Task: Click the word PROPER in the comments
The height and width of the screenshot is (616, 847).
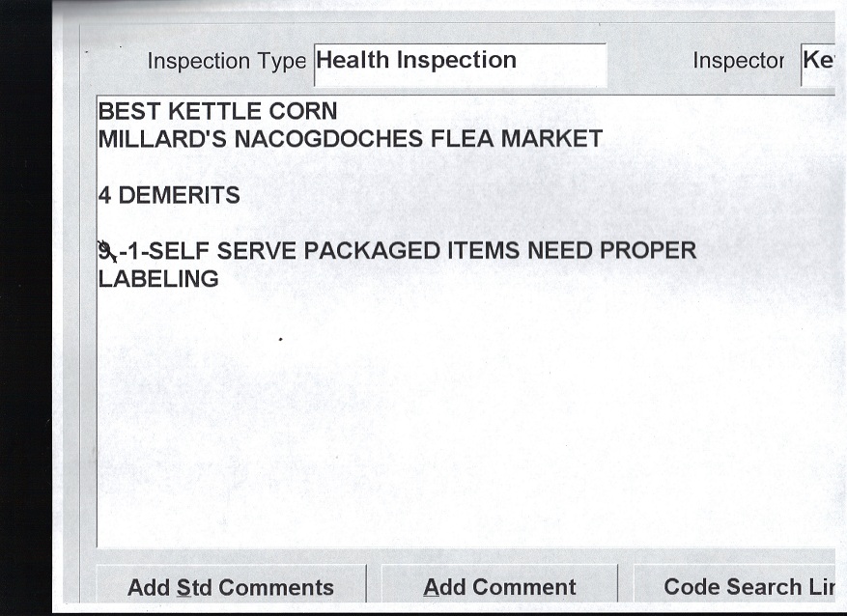Action: [x=647, y=252]
